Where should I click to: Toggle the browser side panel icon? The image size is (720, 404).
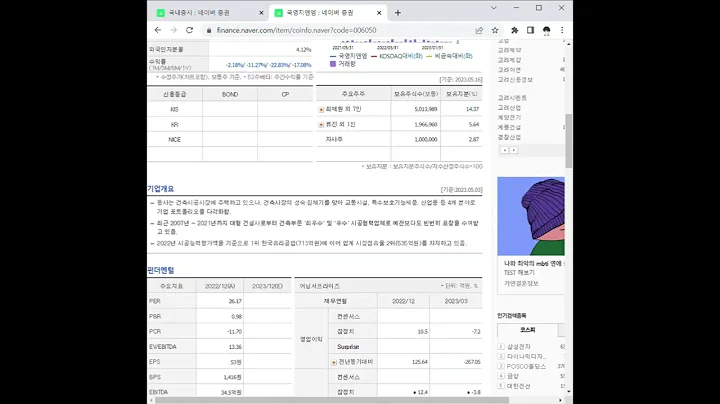pos(530,30)
